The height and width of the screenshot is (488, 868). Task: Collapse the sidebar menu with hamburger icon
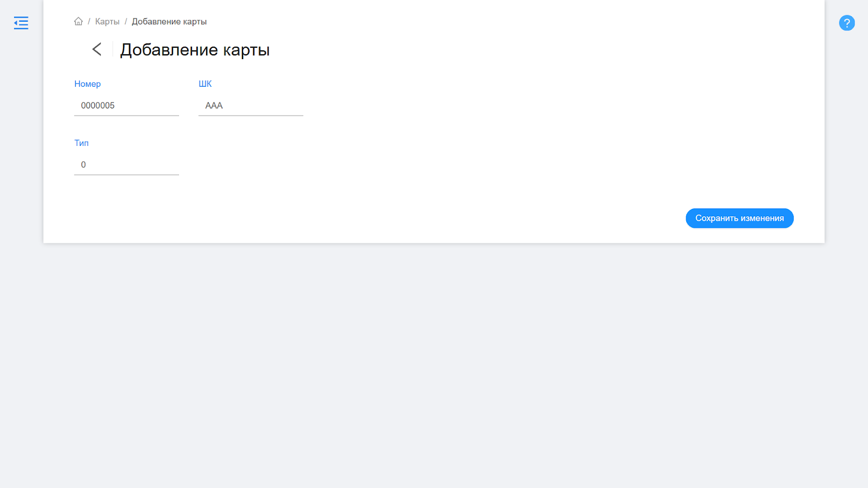(21, 23)
